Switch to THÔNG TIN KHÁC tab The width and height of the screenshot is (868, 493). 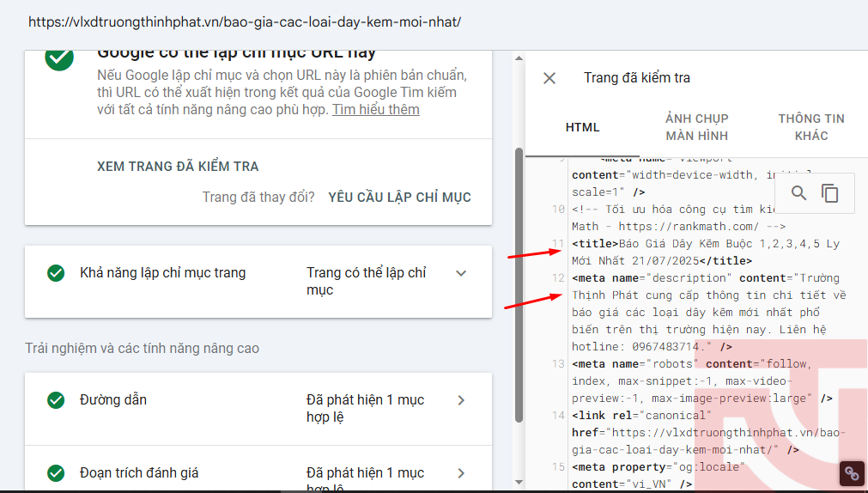click(811, 127)
